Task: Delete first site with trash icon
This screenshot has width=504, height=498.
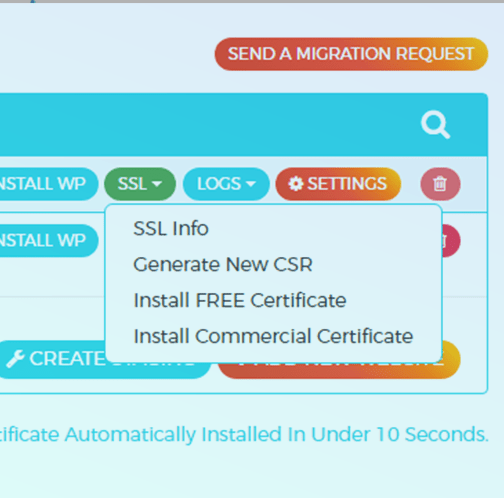Action: [x=440, y=184]
